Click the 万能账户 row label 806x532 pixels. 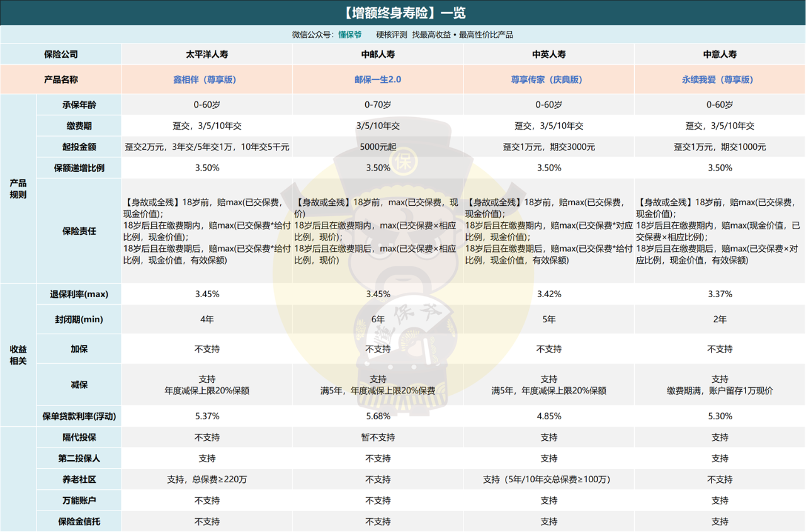(x=79, y=501)
